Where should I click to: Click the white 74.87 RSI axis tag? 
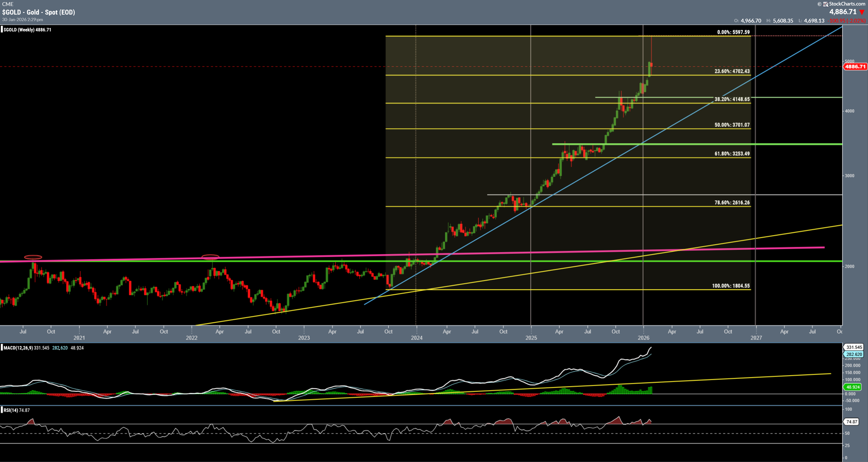[x=852, y=422]
